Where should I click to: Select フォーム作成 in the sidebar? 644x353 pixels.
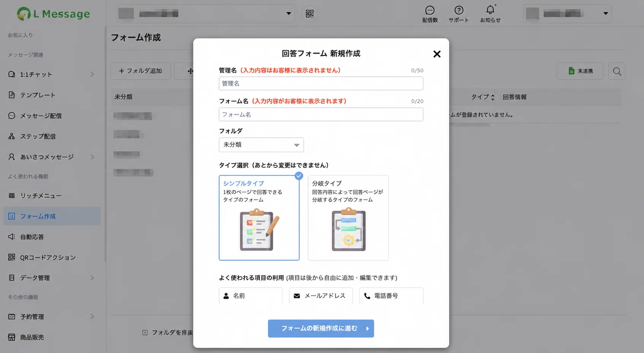52,216
